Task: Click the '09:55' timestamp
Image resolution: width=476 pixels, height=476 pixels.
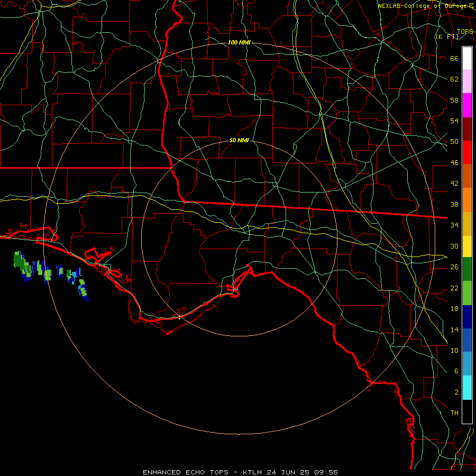Action: 326,472
